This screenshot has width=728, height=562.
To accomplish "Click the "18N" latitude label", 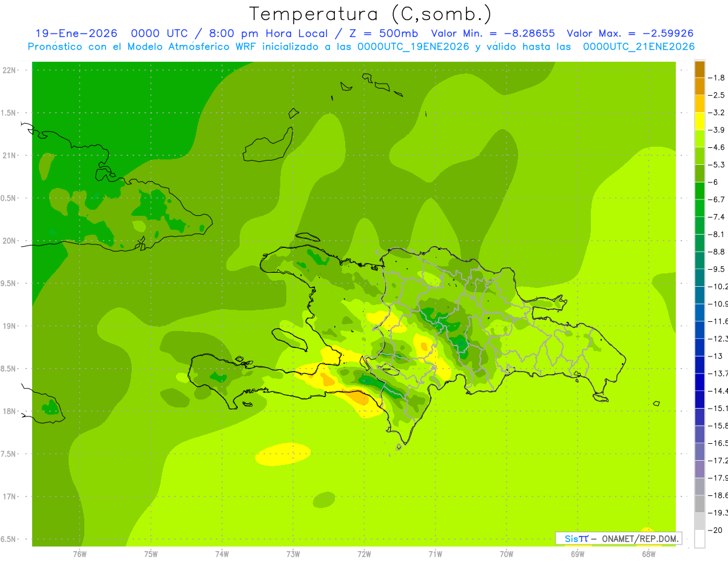I will [x=10, y=412].
